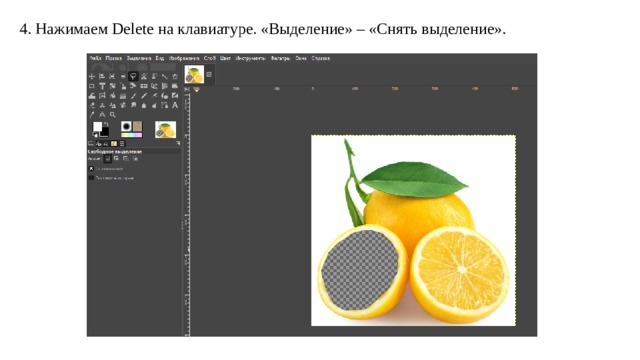This screenshot has height=360, width=640.
Task: Open the Цвет menu
Action: click(x=225, y=58)
